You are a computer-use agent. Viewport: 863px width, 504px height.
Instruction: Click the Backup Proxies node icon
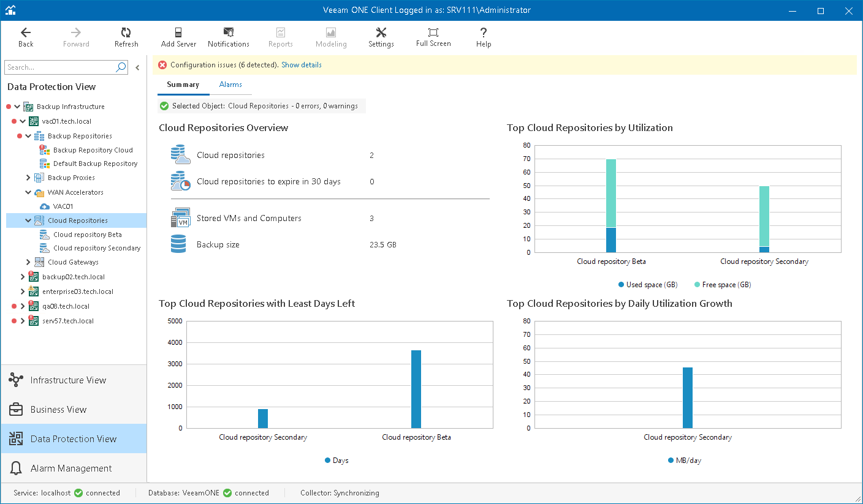point(39,178)
